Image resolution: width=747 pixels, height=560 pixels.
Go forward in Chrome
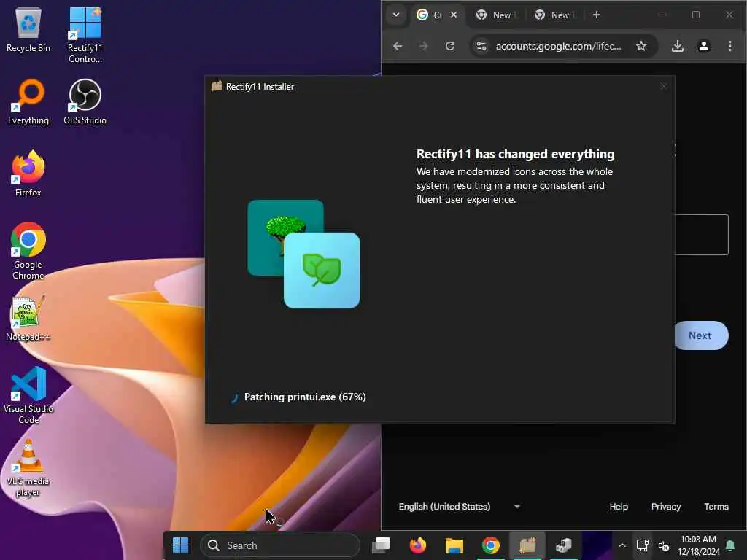(424, 46)
